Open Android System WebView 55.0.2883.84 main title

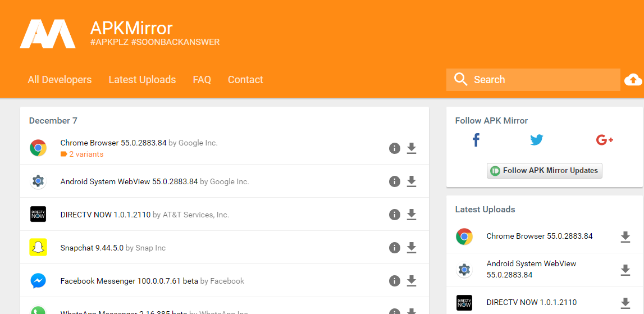[129, 181]
